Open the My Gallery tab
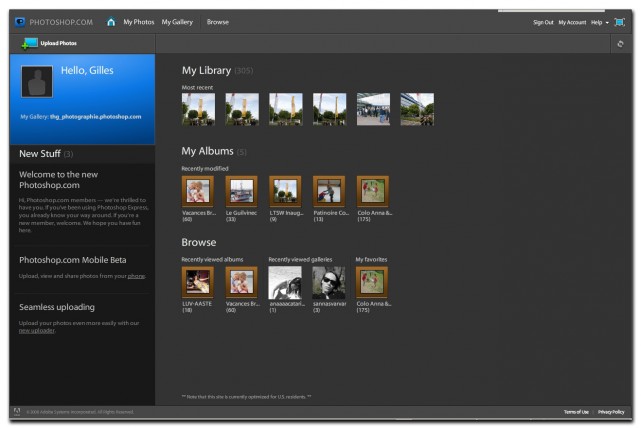 click(177, 22)
